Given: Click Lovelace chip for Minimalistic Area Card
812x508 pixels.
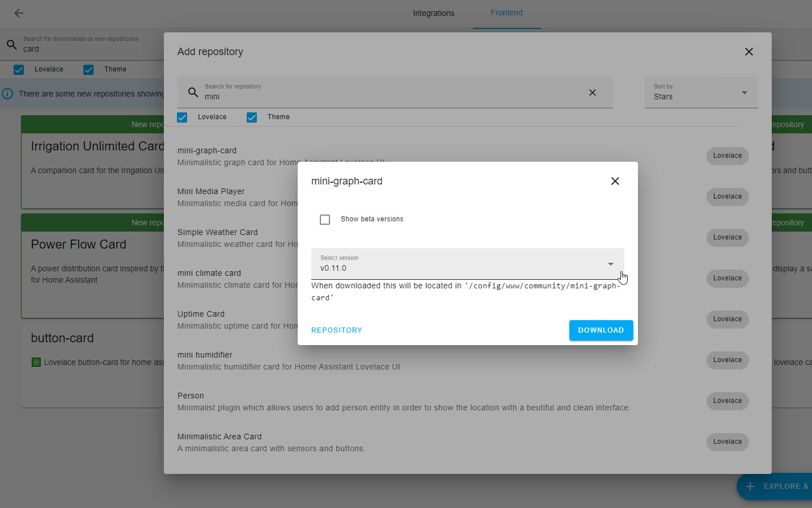Looking at the screenshot, I should pos(728,442).
